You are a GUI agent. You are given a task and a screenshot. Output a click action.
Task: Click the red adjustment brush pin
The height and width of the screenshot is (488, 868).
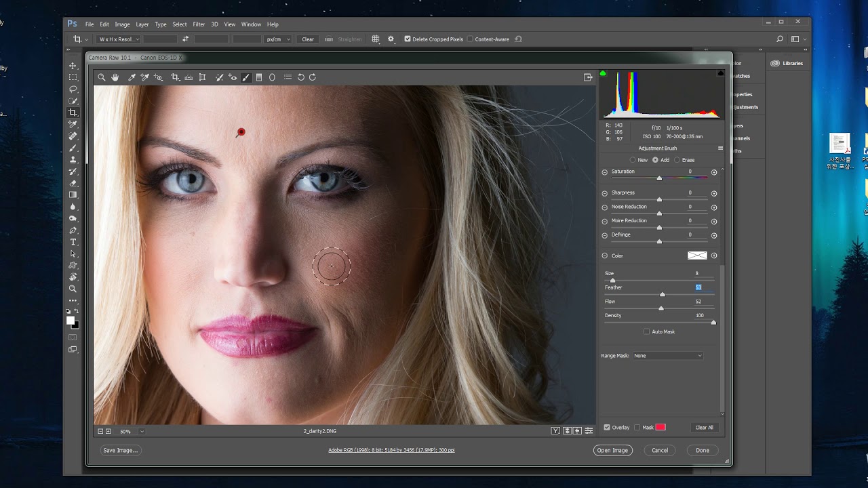pyautogui.click(x=241, y=132)
